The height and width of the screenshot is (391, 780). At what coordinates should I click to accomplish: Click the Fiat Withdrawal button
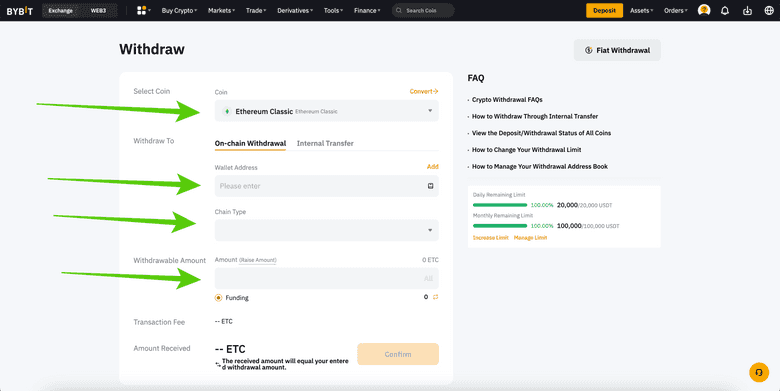point(617,50)
